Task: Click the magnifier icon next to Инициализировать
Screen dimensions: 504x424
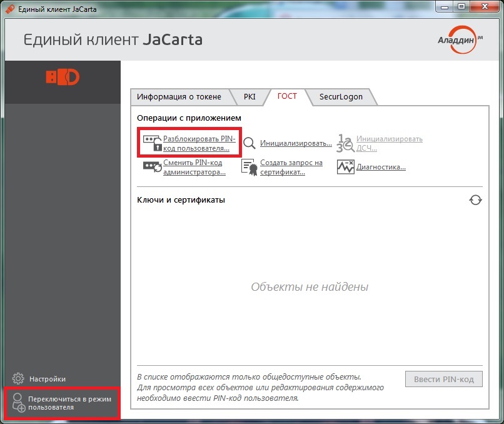Action: (x=249, y=143)
